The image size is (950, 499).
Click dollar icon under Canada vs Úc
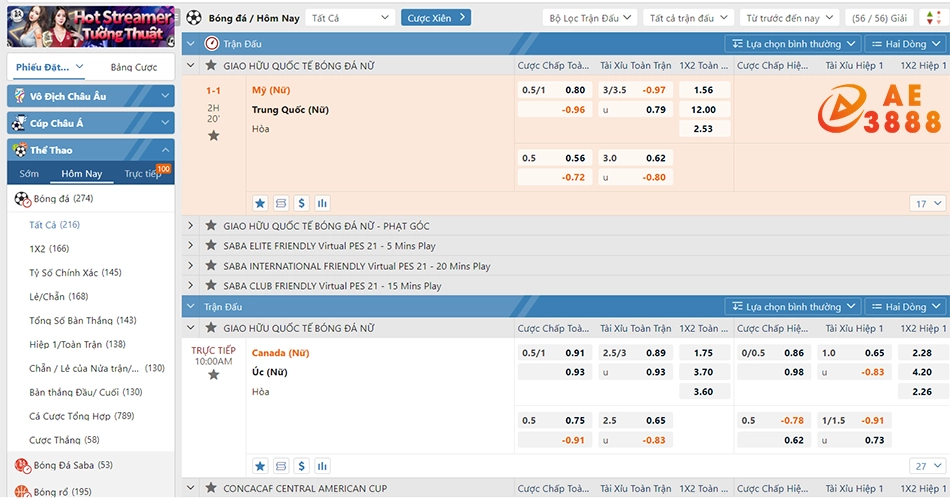pyautogui.click(x=301, y=466)
